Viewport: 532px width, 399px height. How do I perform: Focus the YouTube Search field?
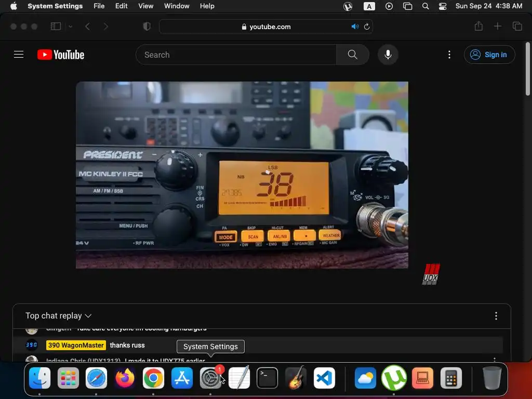coord(236,55)
